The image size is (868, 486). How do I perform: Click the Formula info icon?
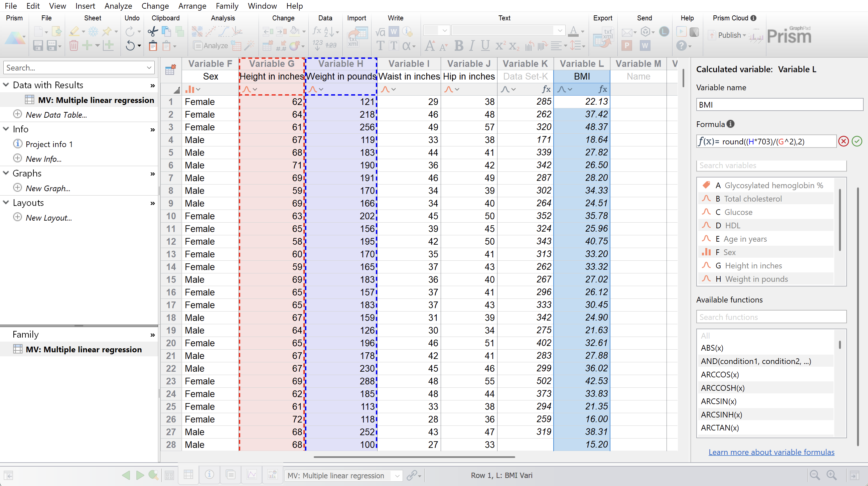[730, 124]
